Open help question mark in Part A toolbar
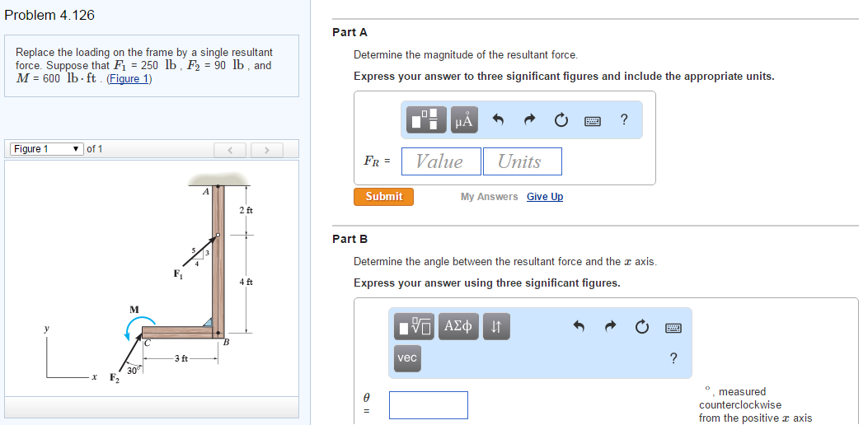 [624, 119]
